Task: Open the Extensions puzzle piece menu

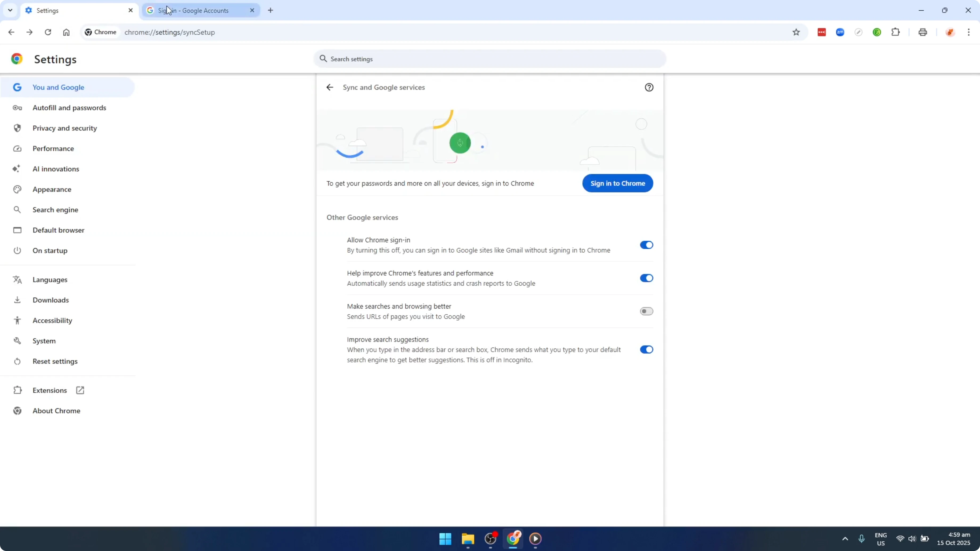Action: 896,32
